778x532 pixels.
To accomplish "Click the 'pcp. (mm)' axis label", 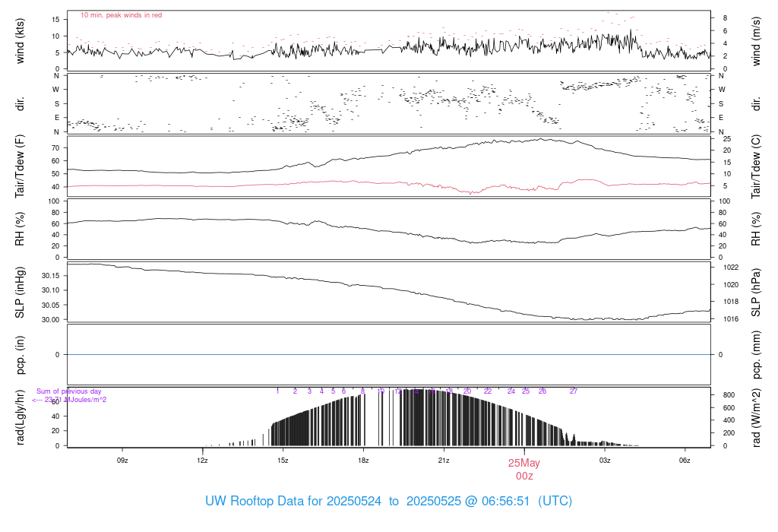I will 756,355.
